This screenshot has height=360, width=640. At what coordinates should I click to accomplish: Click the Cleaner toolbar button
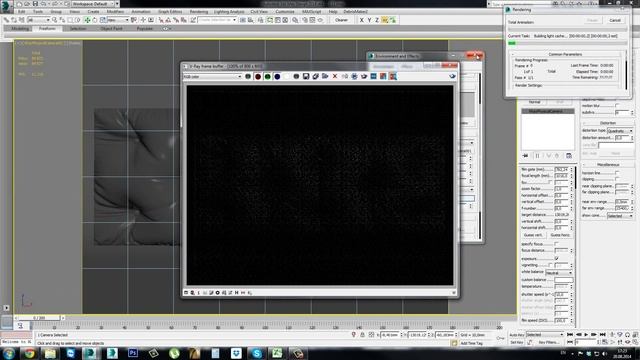341,20
